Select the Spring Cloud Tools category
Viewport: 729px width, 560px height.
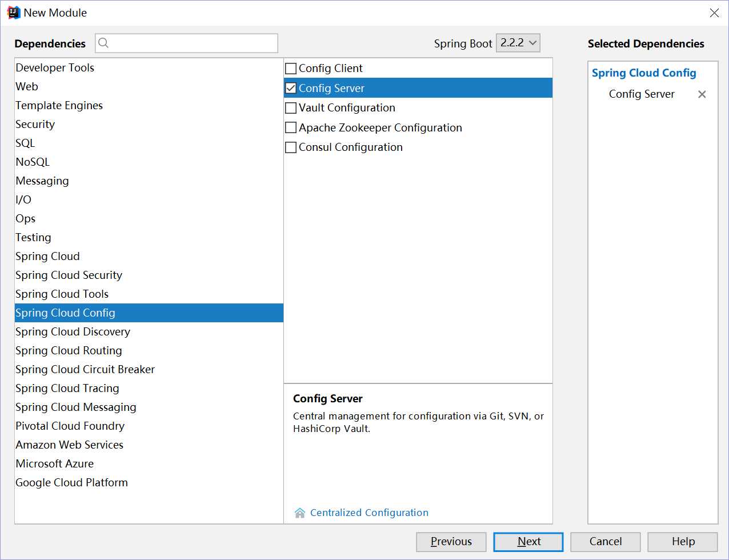coord(149,294)
